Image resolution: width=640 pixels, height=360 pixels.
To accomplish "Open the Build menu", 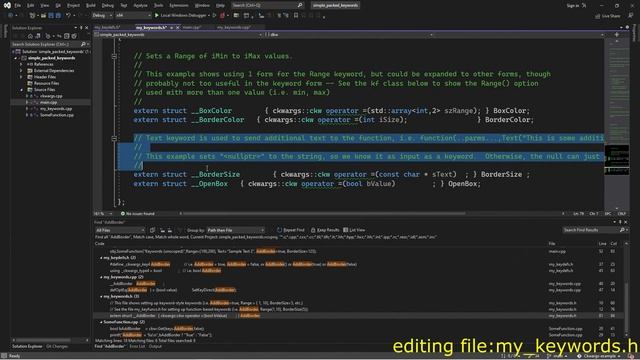I will (91, 5).
